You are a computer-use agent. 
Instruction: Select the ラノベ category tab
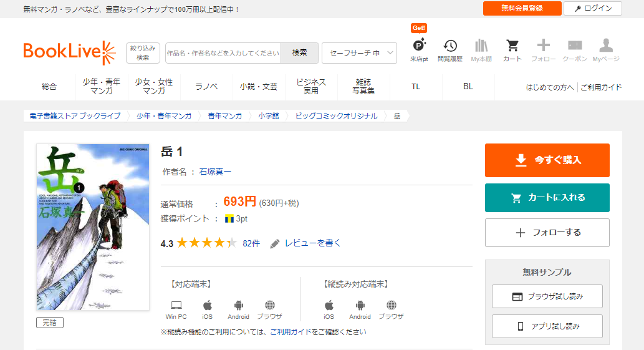206,87
